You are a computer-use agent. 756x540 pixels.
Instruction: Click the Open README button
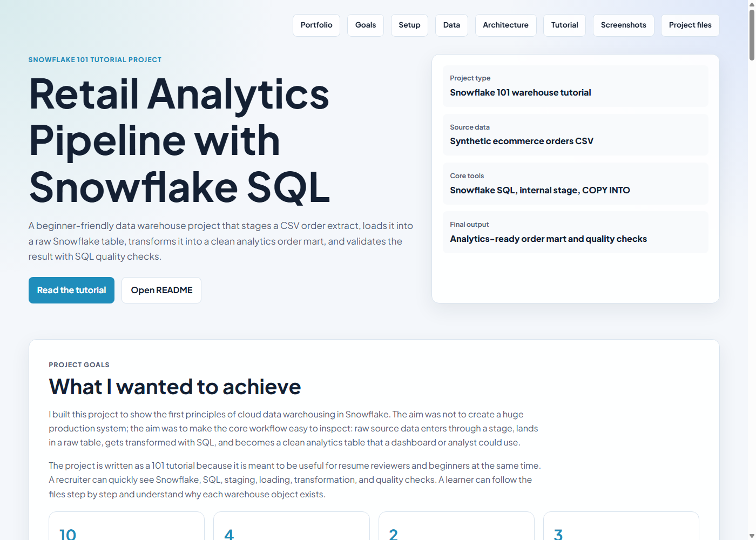click(161, 290)
